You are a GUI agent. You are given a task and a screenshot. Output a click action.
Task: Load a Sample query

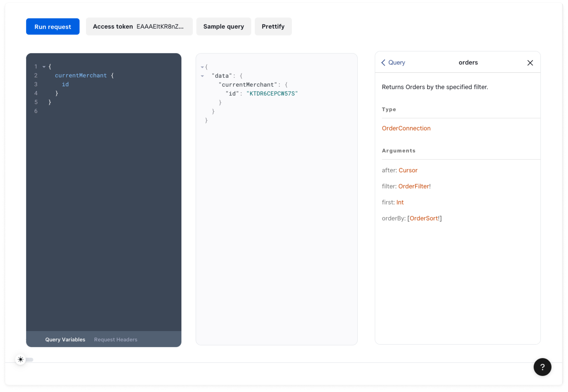pos(223,26)
